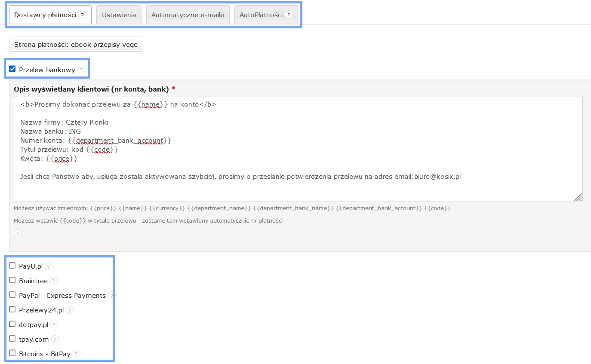Show help for PayU.pl
Screen dimensions: 591x364
click(x=49, y=266)
